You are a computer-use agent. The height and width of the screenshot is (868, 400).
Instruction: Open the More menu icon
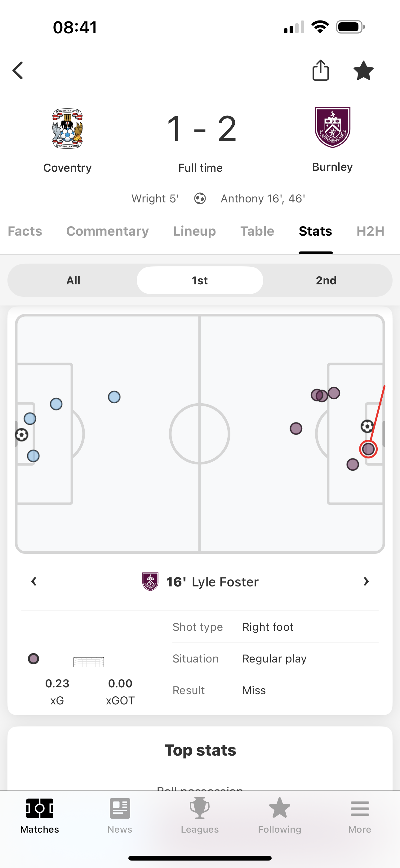(x=360, y=808)
